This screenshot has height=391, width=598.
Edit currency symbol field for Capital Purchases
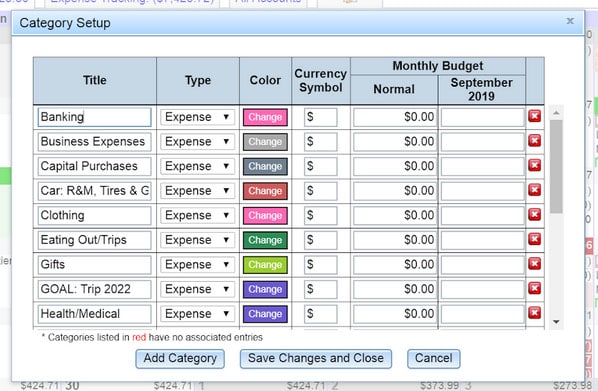point(321,166)
